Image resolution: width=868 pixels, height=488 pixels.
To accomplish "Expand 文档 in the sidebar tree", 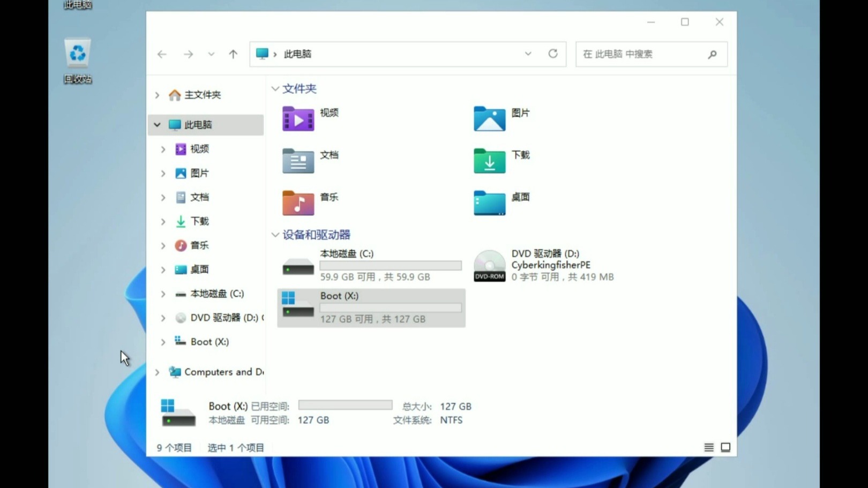I will [x=163, y=198].
